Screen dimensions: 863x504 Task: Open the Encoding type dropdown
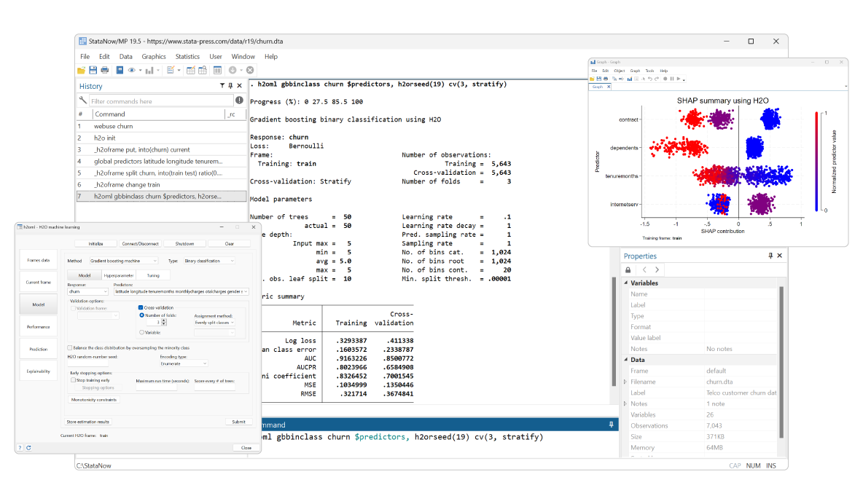click(x=184, y=363)
